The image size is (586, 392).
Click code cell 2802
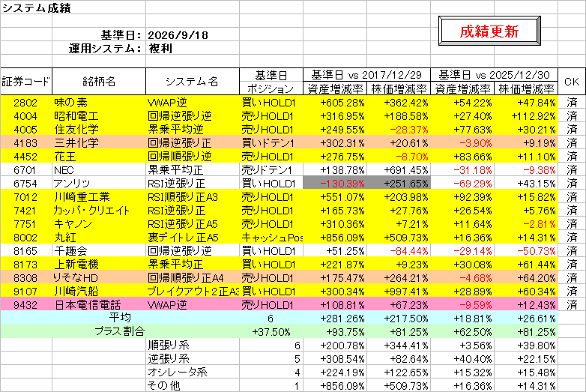[x=25, y=103]
